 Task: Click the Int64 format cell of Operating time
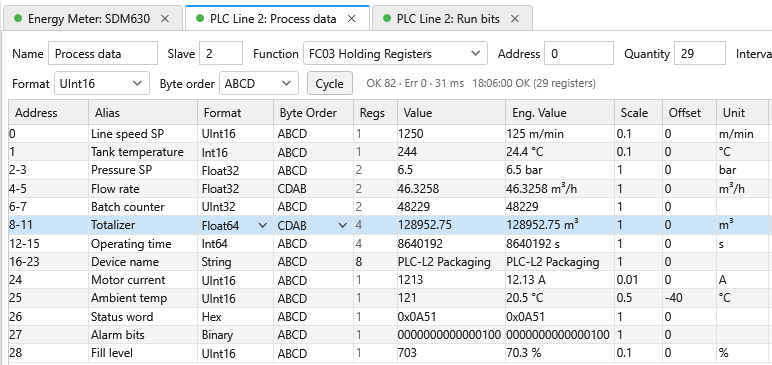tap(236, 244)
